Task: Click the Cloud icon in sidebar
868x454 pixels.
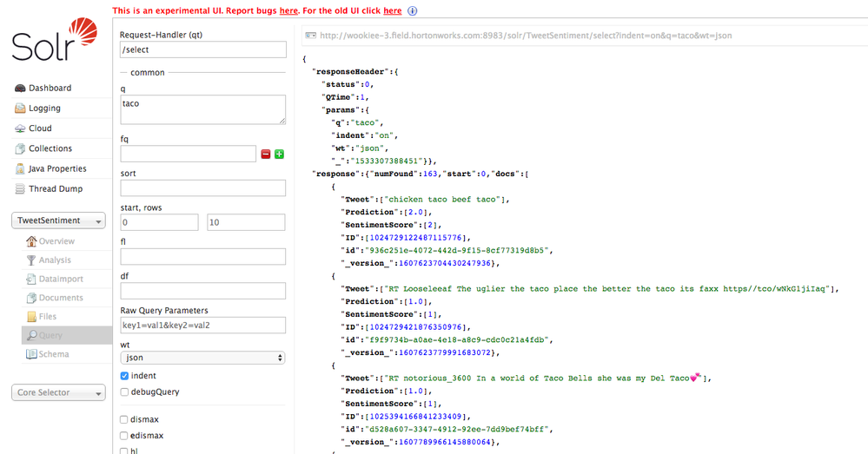Action: (20, 128)
